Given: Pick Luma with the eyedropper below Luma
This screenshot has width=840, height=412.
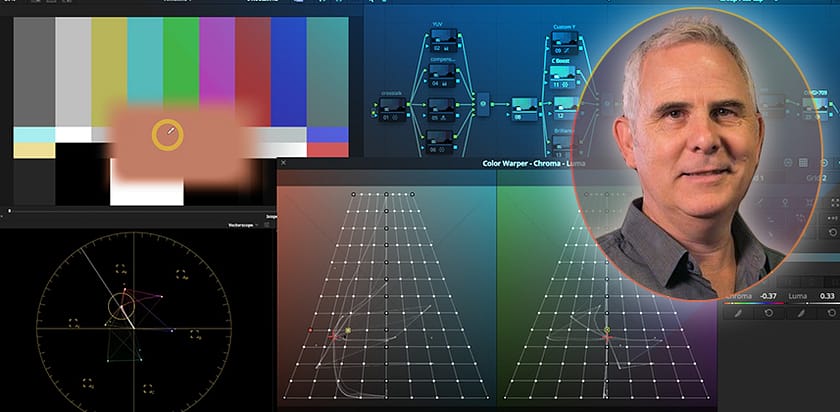Looking at the screenshot, I should (802, 313).
